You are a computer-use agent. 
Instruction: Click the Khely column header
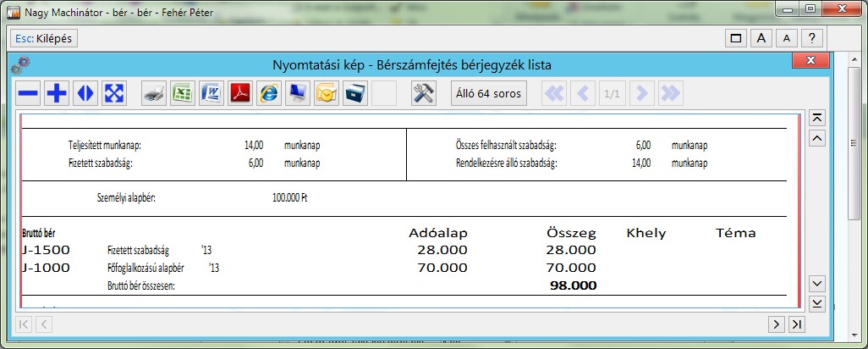[x=646, y=233]
